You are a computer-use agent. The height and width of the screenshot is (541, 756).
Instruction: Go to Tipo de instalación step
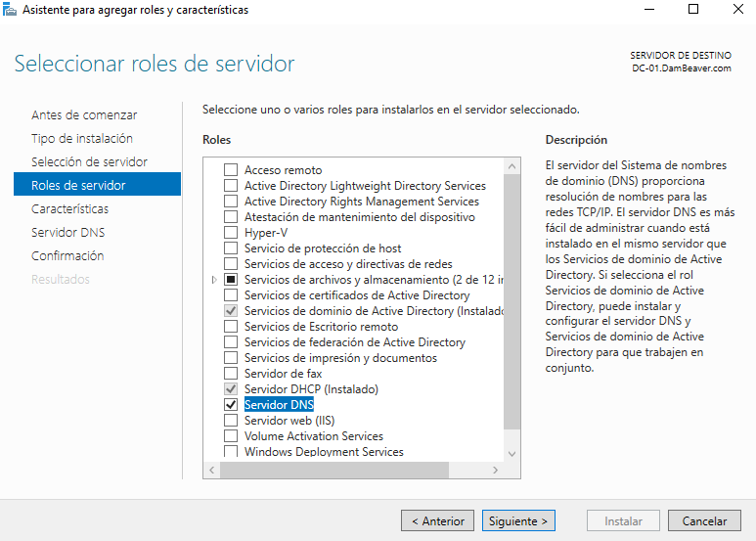[82, 138]
